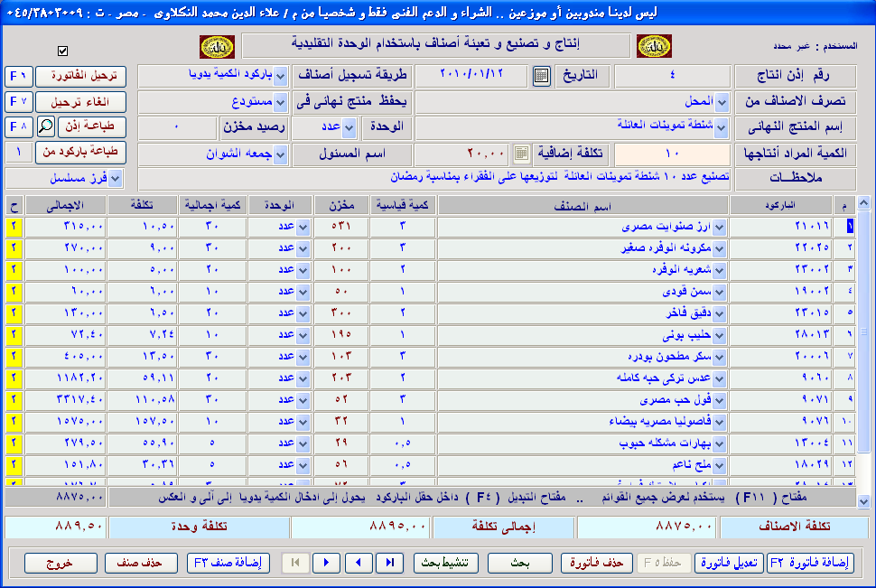Screen dimensions: 876x588
Task: Open the طريقة تسجيل أصناف dropdown
Action: coord(280,76)
